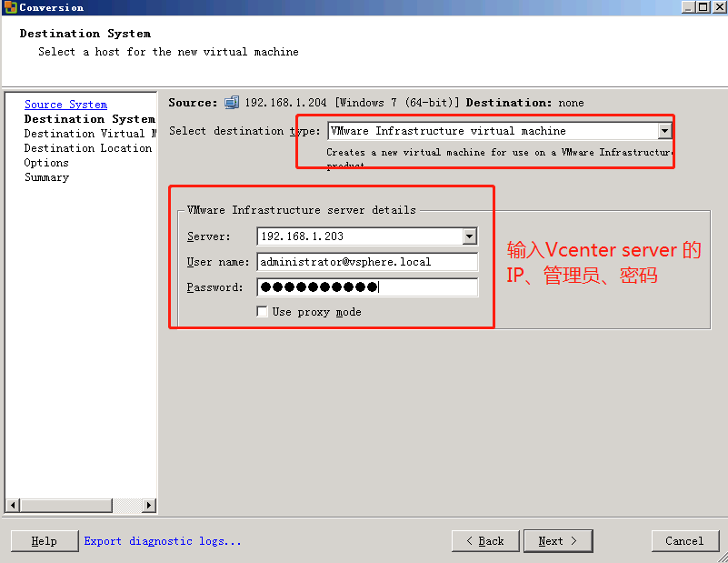The height and width of the screenshot is (563, 728).
Task: Select the Options step in the sidebar
Action: 46,163
